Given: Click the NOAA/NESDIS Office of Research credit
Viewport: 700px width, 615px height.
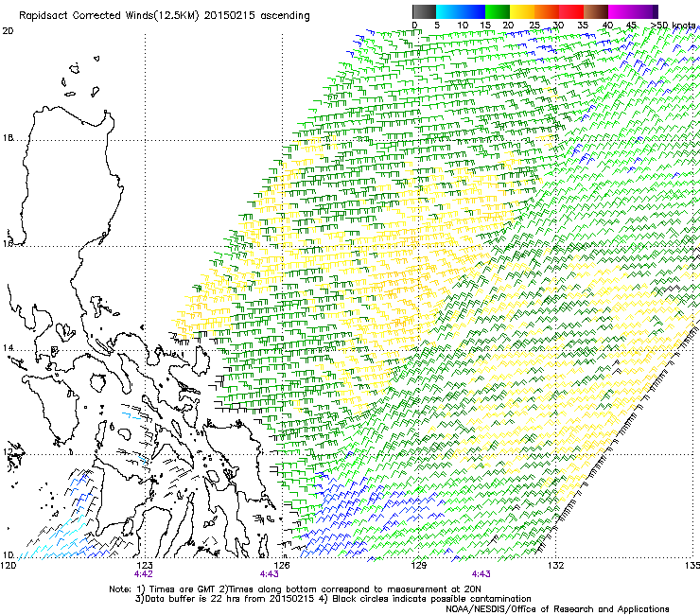Looking at the screenshot, I should pyautogui.click(x=557, y=609).
